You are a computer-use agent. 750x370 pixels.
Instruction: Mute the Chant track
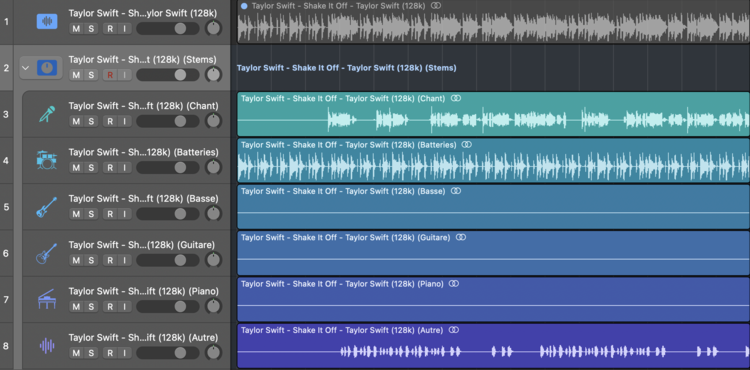(76, 121)
